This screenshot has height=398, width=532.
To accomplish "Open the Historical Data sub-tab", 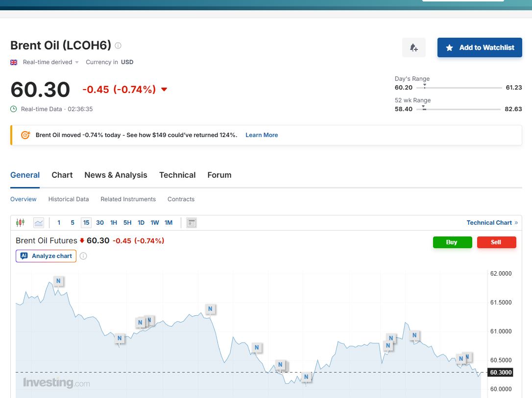I will [x=69, y=199].
